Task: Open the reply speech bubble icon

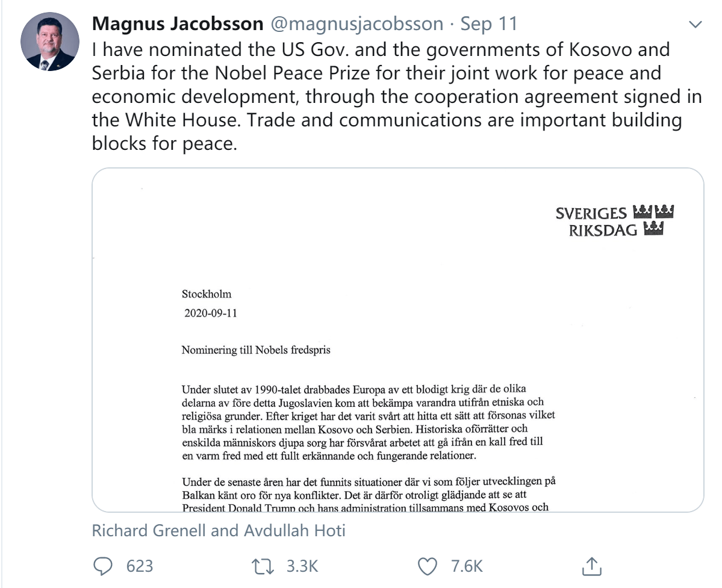Action: 103,566
